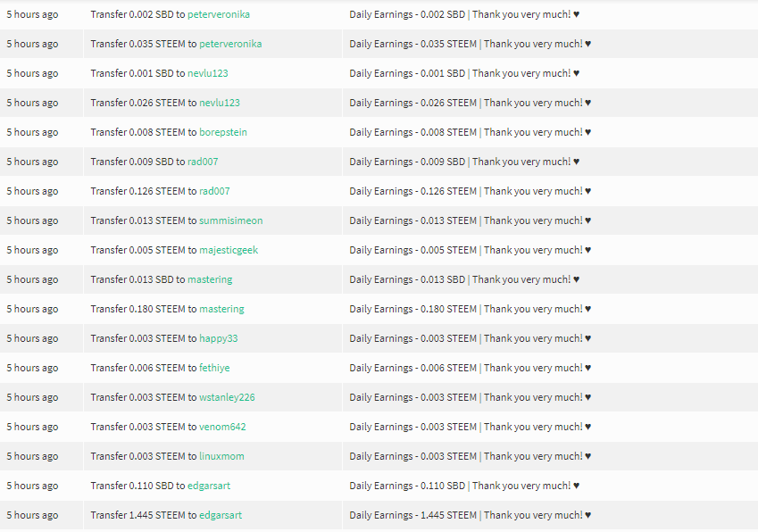Click 'Transfer 0.110 SBD to' text
The width and height of the screenshot is (758, 532).
[x=137, y=486]
